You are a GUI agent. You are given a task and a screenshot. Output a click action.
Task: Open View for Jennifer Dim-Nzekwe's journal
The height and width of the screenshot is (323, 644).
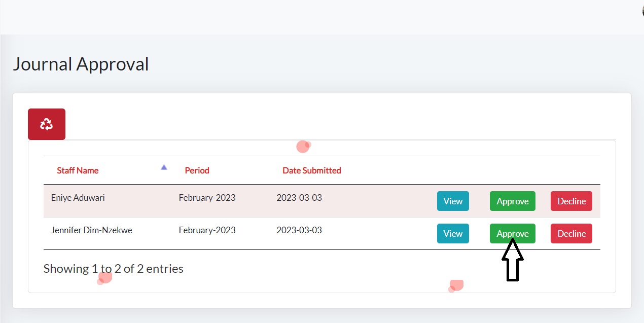tap(453, 234)
